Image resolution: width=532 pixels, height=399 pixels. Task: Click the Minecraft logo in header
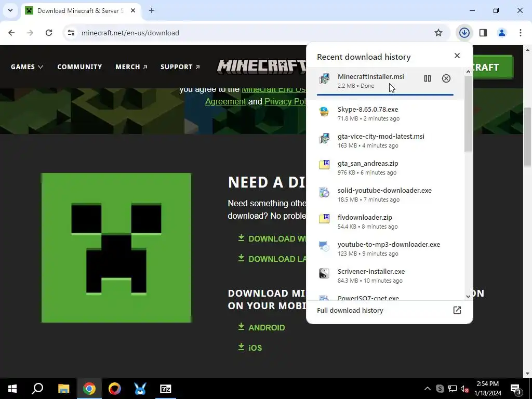coord(261,66)
